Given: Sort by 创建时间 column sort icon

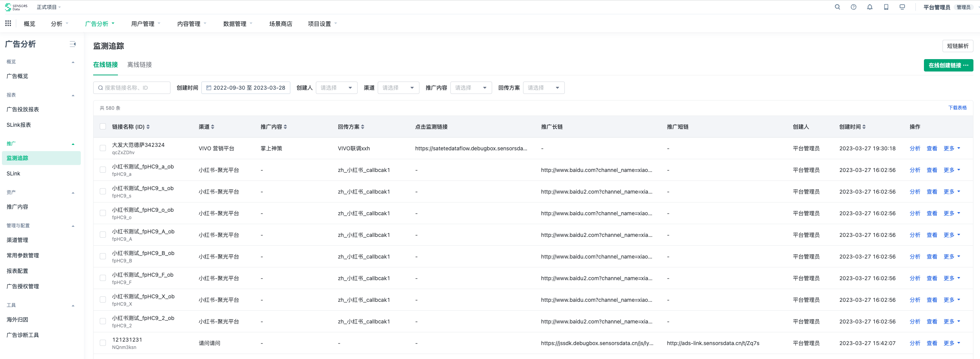Looking at the screenshot, I should [x=864, y=127].
